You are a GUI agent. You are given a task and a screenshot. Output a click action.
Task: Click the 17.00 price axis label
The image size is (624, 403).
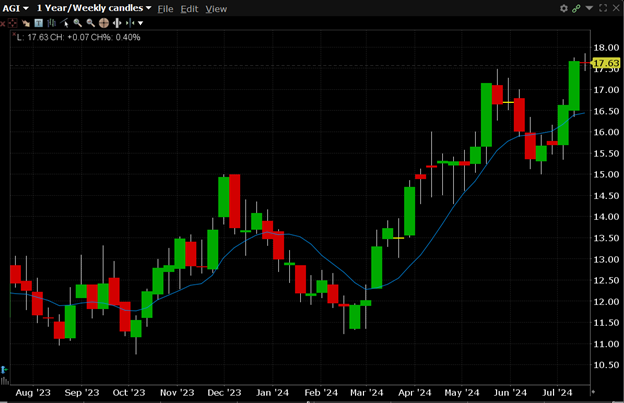click(606, 90)
